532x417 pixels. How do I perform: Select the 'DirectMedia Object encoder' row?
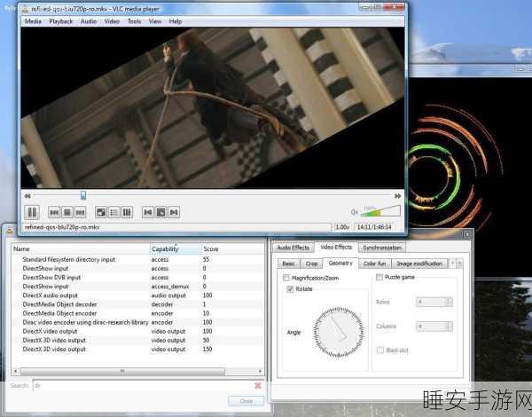(137, 313)
